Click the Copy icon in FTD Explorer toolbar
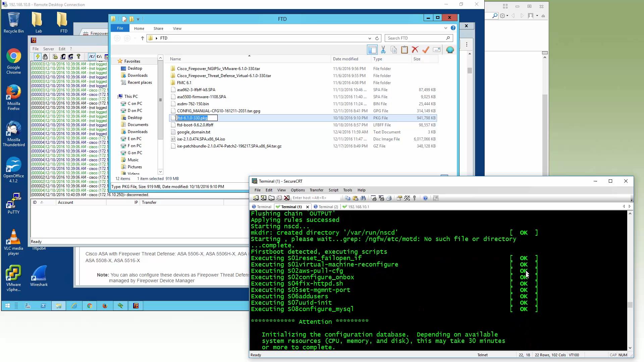This screenshot has height=362, width=644. 394,50
